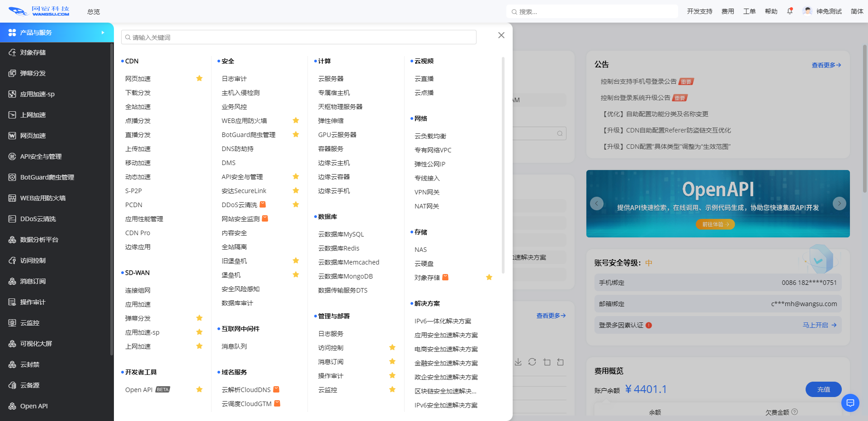Open 帮助 top menu
The height and width of the screenshot is (421, 868).
click(x=771, y=11)
